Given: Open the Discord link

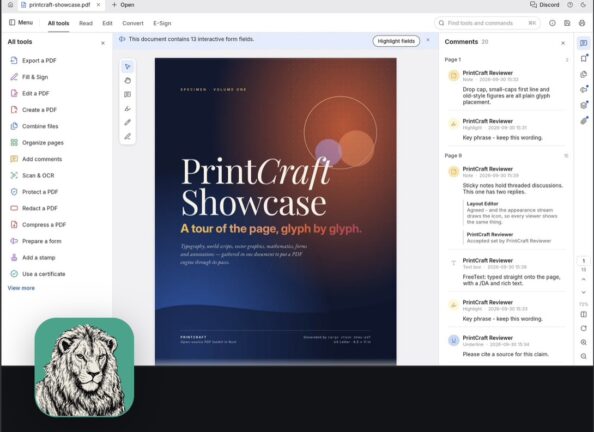Looking at the screenshot, I should pyautogui.click(x=544, y=5).
